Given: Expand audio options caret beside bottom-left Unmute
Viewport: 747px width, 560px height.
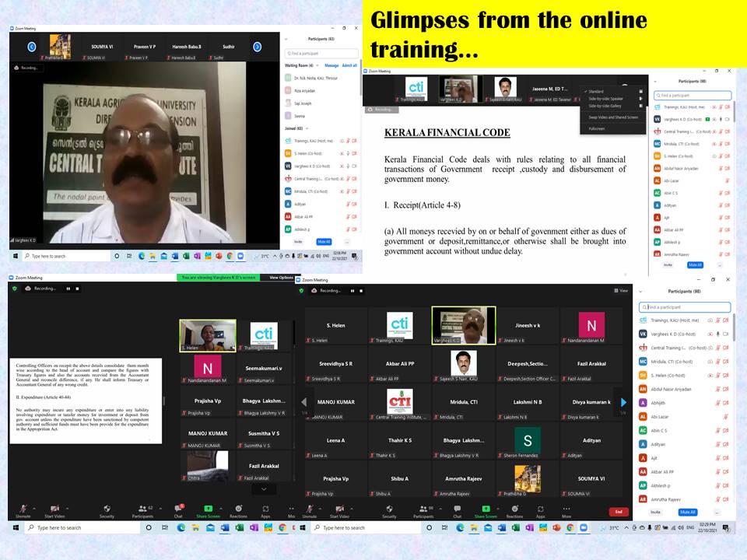Looking at the screenshot, I should click(35, 509).
